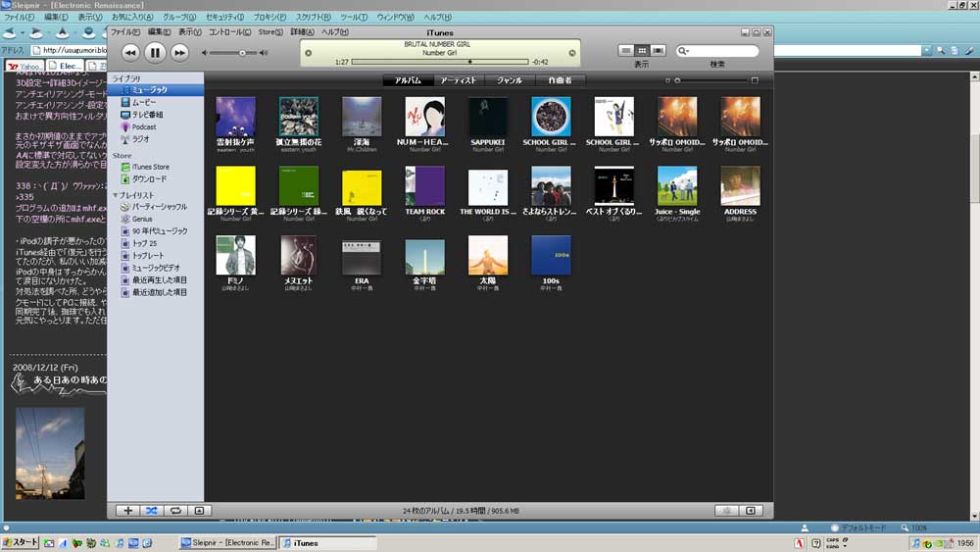980x552 pixels.
Task: Select the ERA album cover
Action: pyautogui.click(x=362, y=258)
